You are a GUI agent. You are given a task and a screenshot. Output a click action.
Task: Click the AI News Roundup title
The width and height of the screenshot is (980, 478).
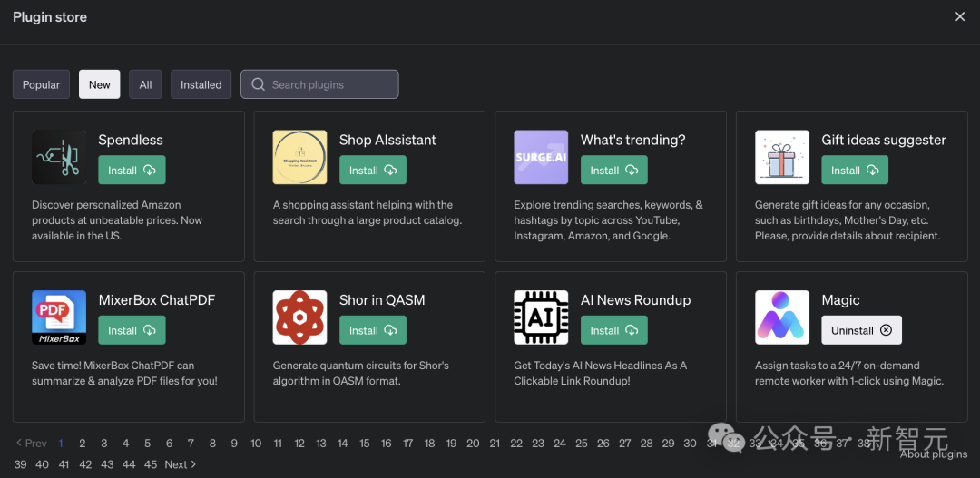tap(635, 300)
